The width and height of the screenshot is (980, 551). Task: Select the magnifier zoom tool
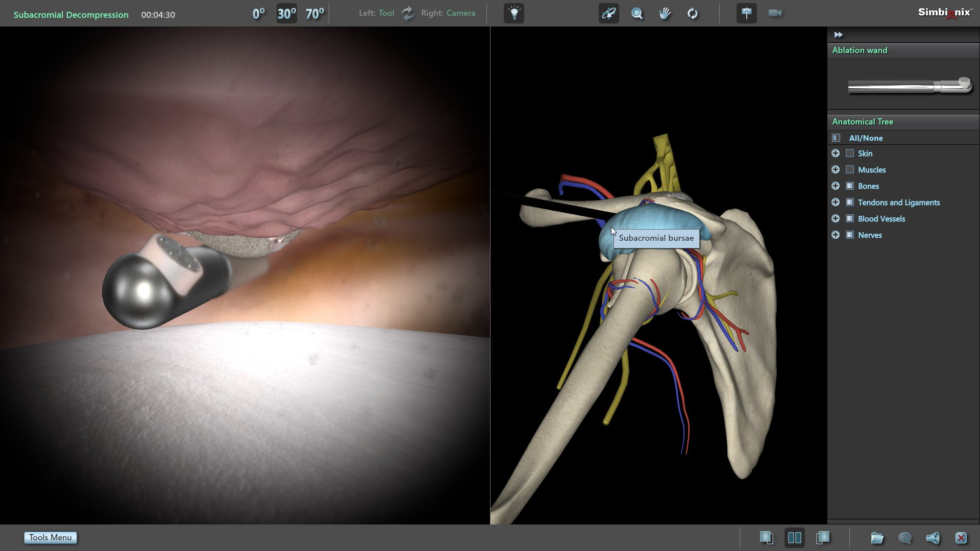637,14
